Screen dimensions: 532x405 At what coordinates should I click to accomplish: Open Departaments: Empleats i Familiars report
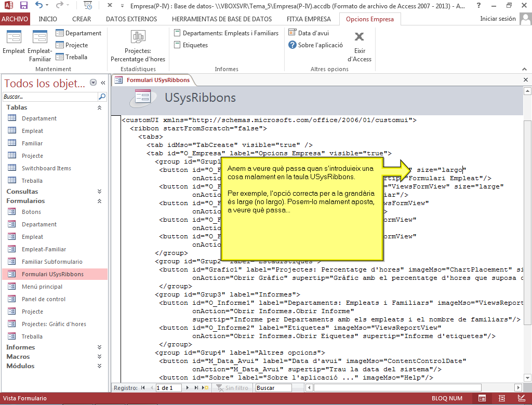tap(226, 33)
